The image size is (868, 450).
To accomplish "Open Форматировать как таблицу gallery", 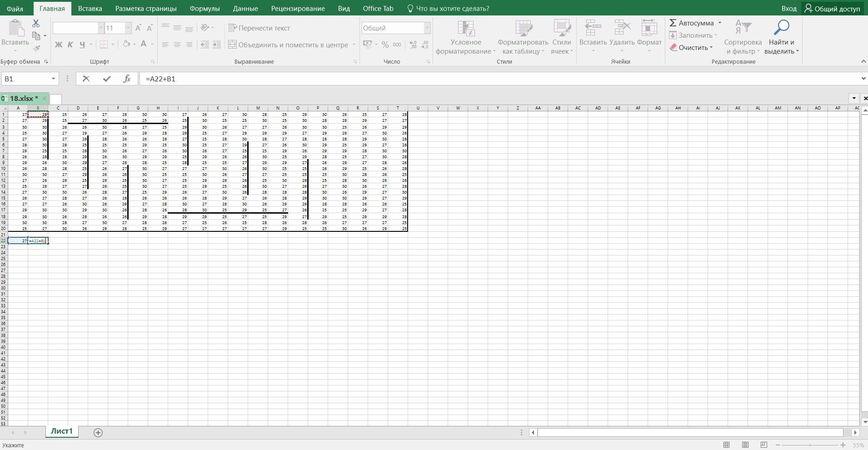I will (x=523, y=38).
